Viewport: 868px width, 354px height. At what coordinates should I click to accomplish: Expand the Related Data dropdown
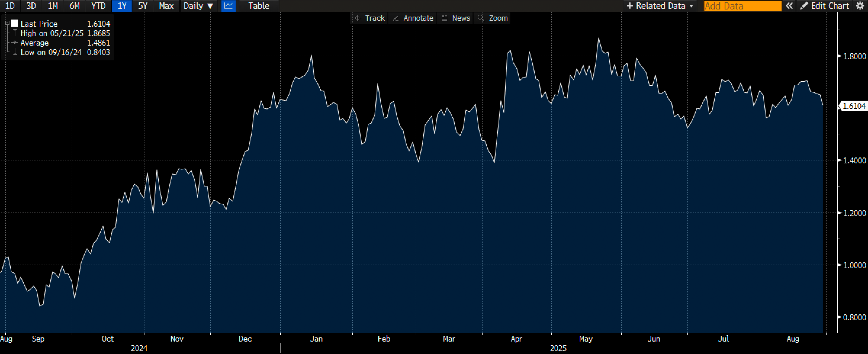(x=660, y=6)
